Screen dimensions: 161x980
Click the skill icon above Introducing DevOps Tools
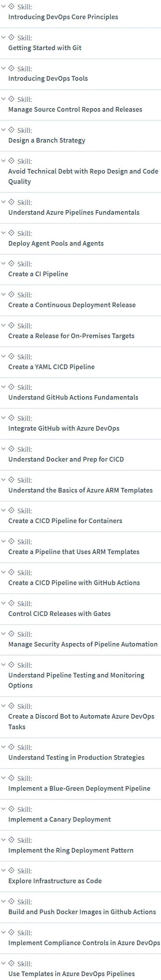pos(11,68)
